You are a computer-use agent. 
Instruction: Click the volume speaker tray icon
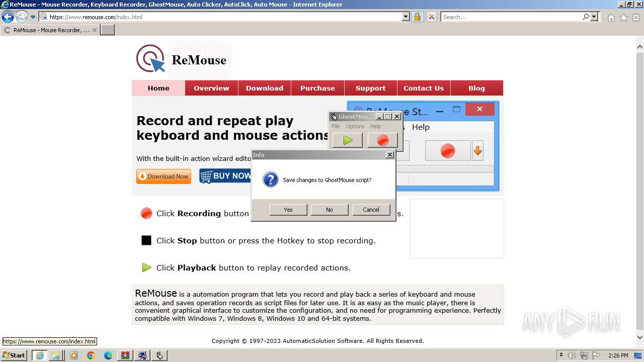pos(572,355)
